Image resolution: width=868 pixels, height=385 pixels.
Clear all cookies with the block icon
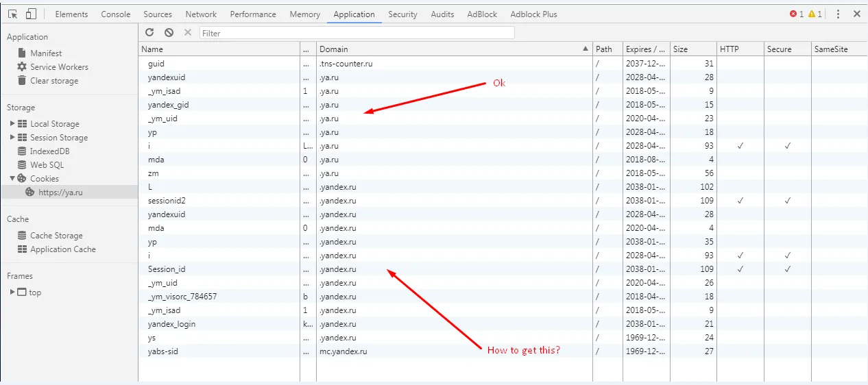pos(169,32)
